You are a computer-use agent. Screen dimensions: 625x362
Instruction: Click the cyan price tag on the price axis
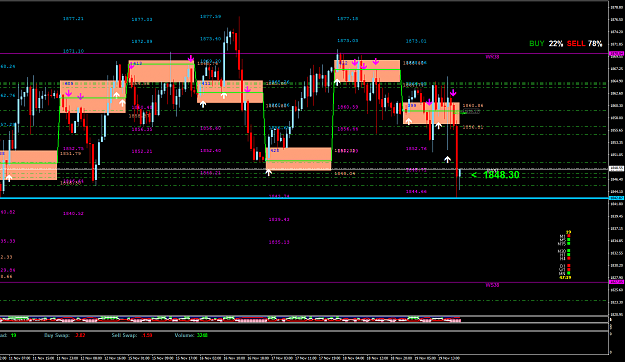click(617, 198)
